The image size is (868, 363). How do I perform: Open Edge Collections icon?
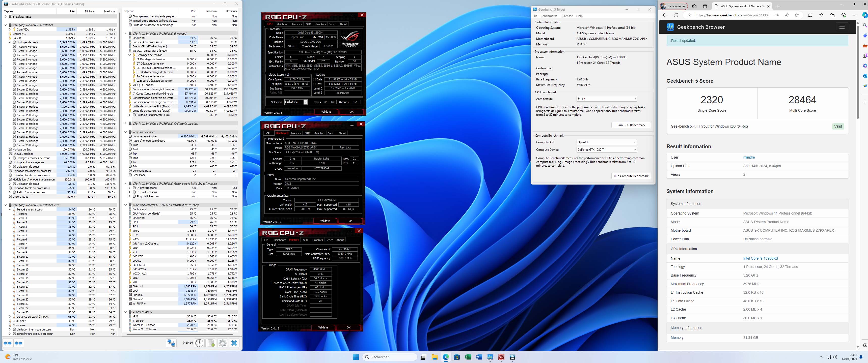(x=832, y=15)
